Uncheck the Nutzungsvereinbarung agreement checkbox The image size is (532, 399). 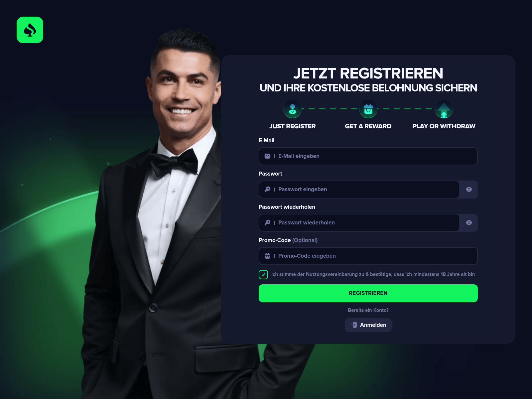coord(263,275)
